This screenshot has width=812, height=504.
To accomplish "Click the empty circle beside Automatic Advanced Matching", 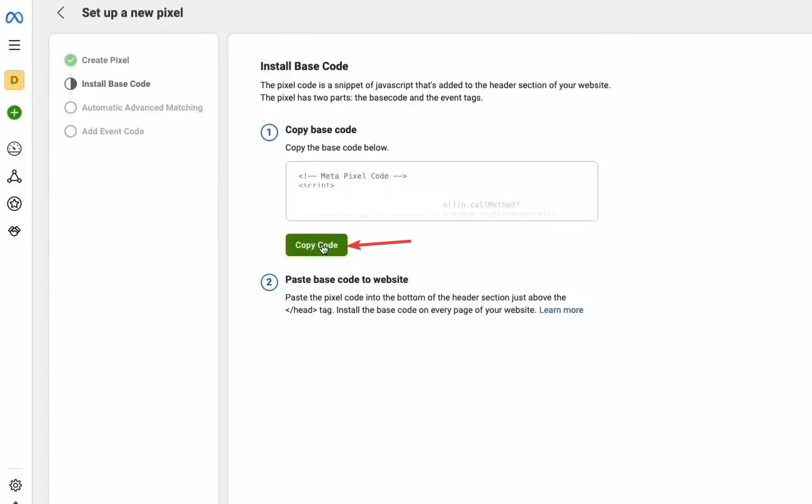I will 71,107.
